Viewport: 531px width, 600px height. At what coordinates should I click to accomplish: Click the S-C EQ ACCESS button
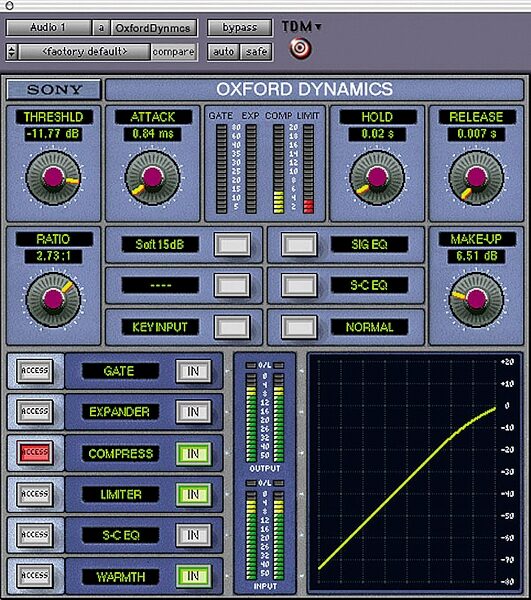click(x=35, y=535)
